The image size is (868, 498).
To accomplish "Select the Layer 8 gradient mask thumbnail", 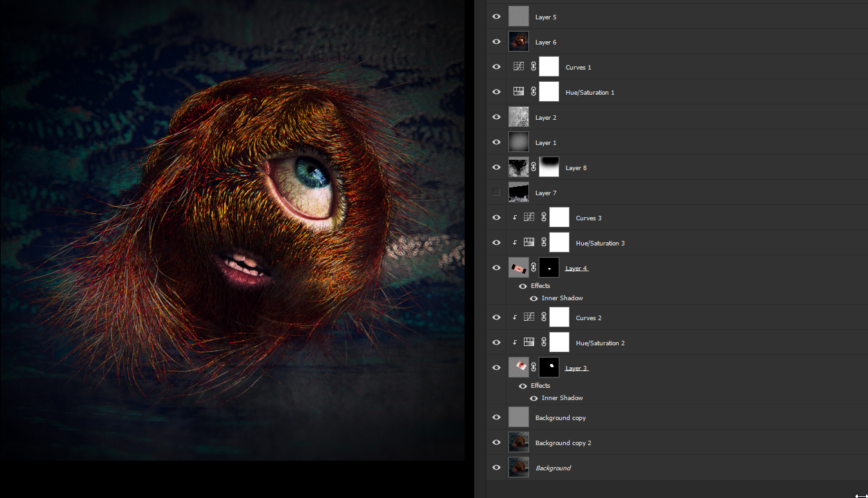I will [549, 167].
